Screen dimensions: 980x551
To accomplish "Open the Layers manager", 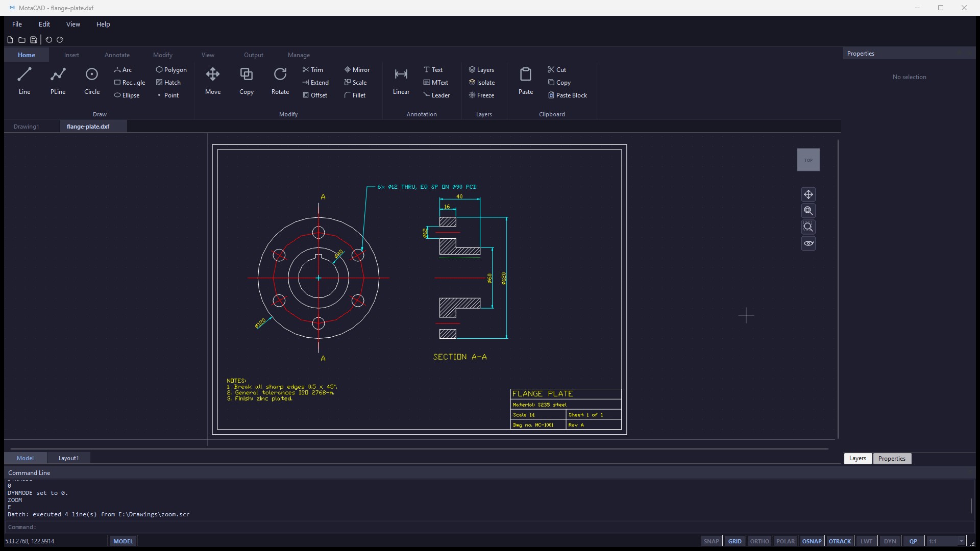I will 481,70.
